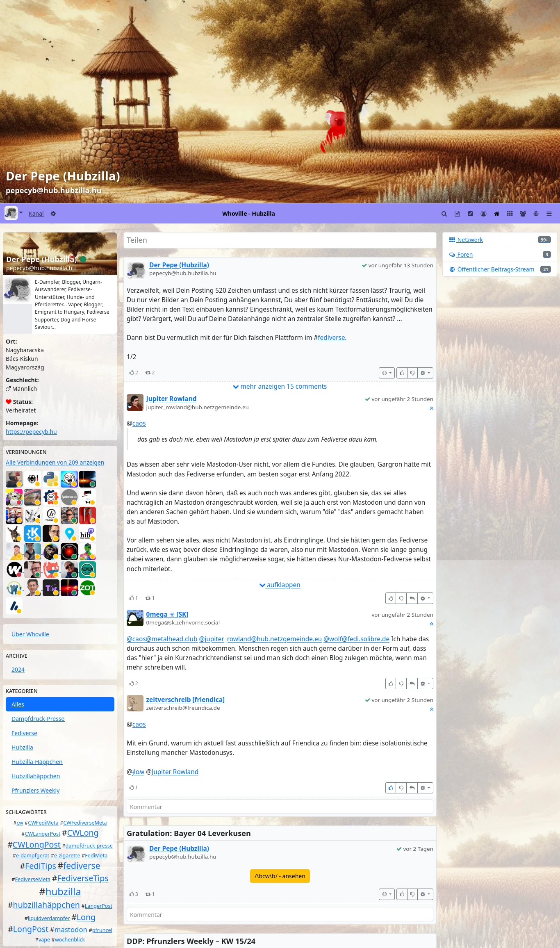Toggle like on zeitverschreib's comment

point(391,788)
